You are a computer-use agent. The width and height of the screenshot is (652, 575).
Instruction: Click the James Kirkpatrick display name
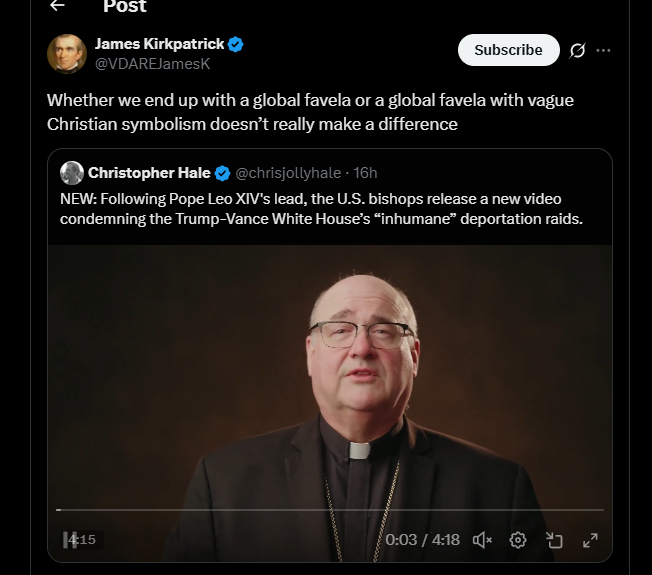[x=159, y=44]
